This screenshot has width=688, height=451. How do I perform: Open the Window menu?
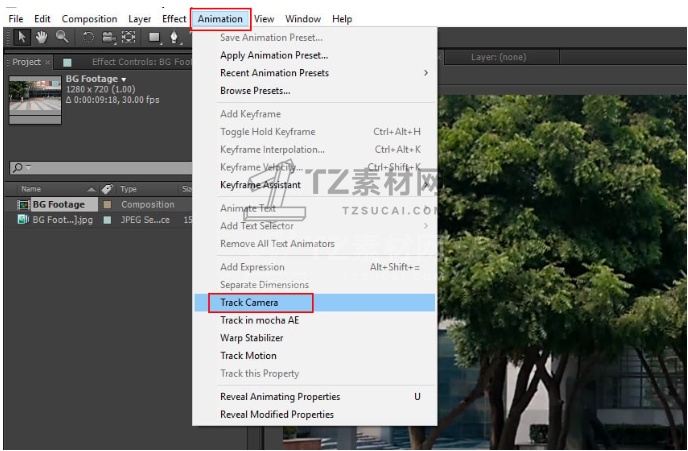click(303, 19)
